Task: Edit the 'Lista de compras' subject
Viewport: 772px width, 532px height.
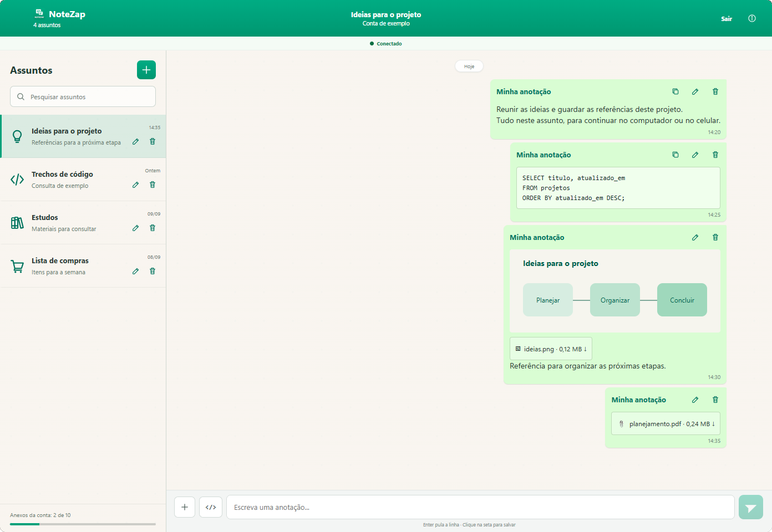Action: click(135, 272)
